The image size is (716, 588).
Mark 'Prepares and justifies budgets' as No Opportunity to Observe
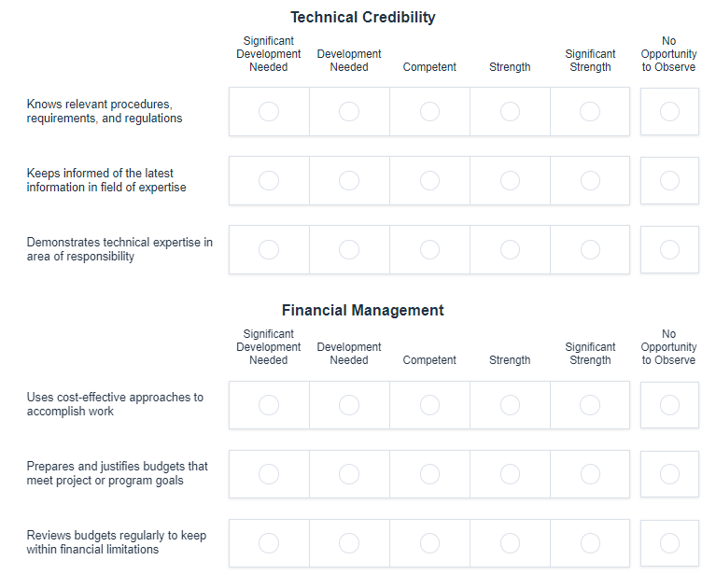(x=669, y=474)
